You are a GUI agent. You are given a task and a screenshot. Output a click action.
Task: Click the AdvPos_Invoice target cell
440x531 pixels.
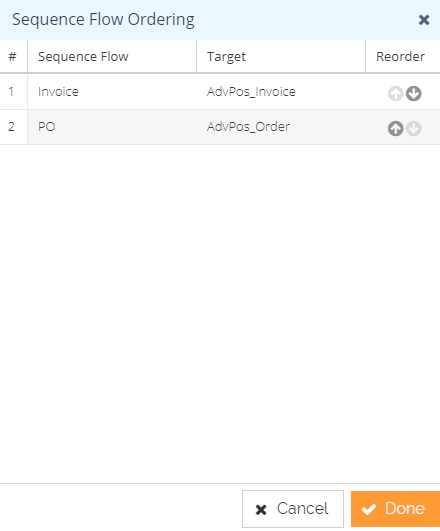coord(281,92)
